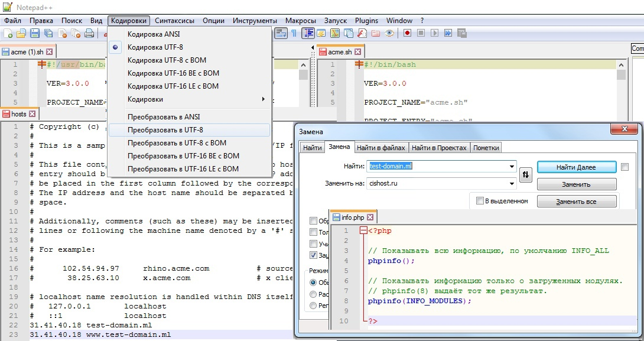This screenshot has height=341, width=644.
Task: Open the "Заменить на" dropdown list
Action: click(511, 184)
